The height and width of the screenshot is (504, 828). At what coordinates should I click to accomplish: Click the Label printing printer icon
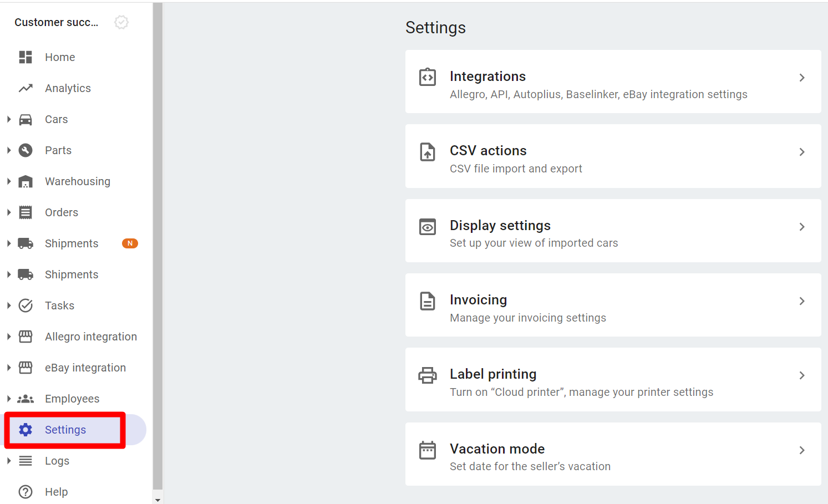[x=428, y=375]
